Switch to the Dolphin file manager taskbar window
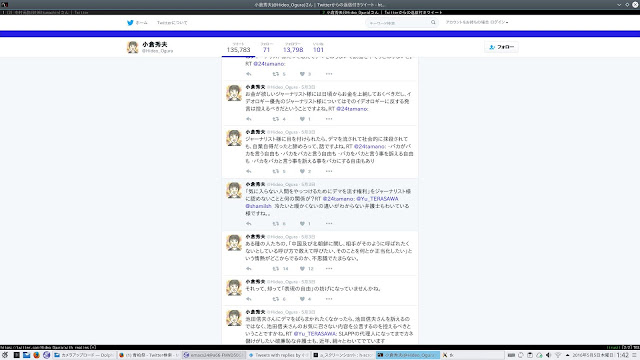Image resolution: width=640 pixels, height=360 pixels. click(x=84, y=355)
